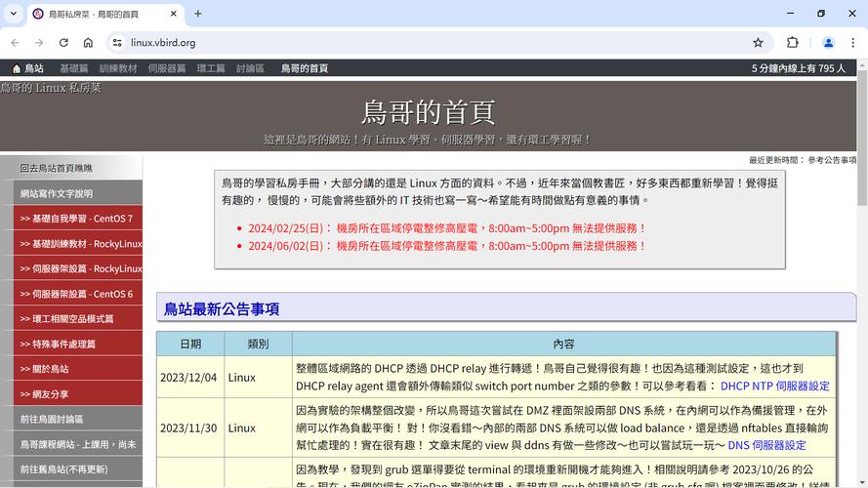Click sidebar 前往舊鳥站(不再更新)
The image size is (868, 488).
click(x=77, y=469)
